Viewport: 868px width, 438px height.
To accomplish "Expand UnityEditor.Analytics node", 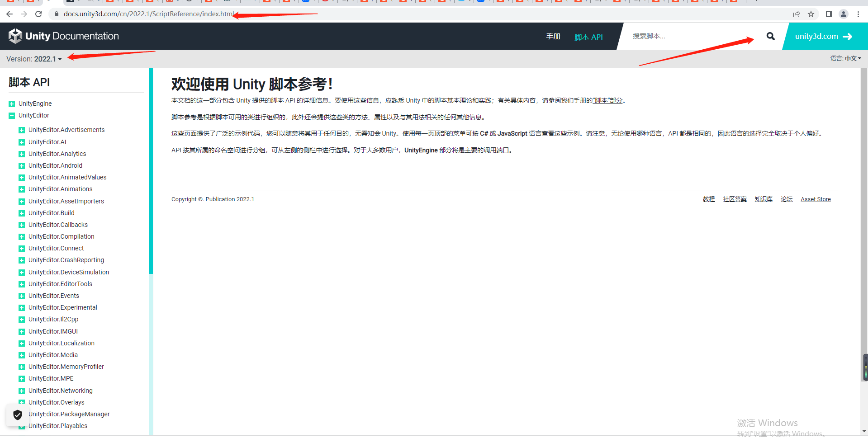I will [21, 154].
